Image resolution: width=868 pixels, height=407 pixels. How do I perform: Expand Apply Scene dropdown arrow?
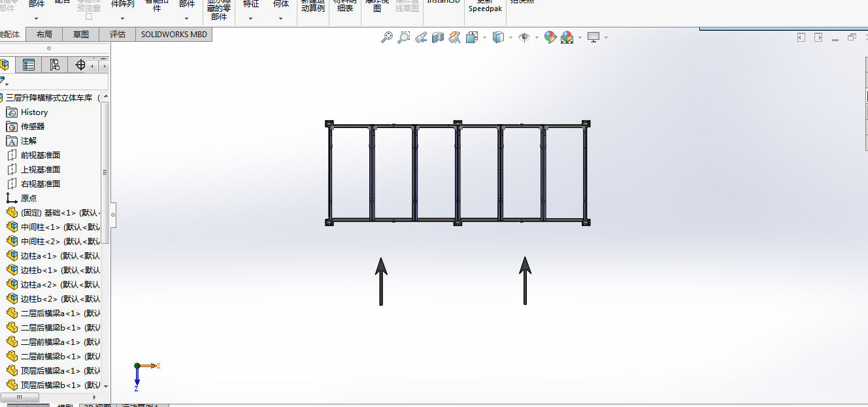pyautogui.click(x=580, y=37)
